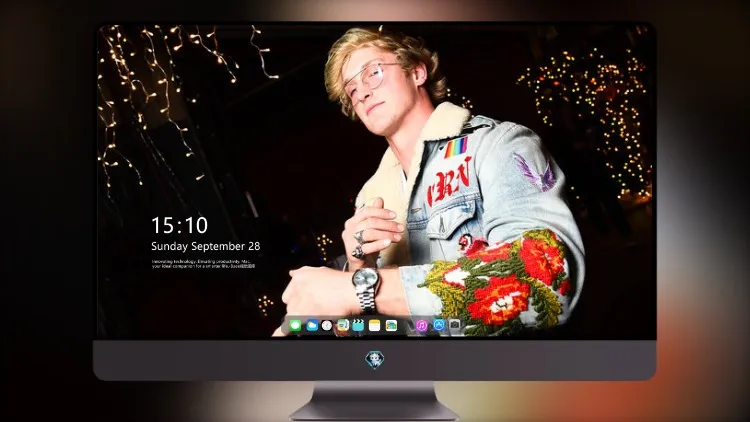Open the dock app right of Notes
This screenshot has height=422, width=750.
[x=391, y=326]
